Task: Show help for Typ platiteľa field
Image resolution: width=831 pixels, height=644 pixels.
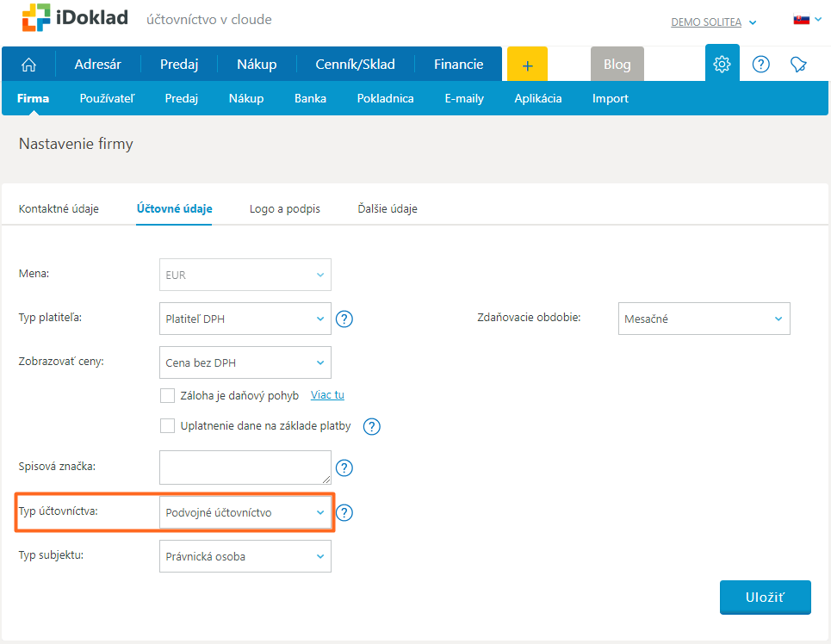Action: point(344,319)
